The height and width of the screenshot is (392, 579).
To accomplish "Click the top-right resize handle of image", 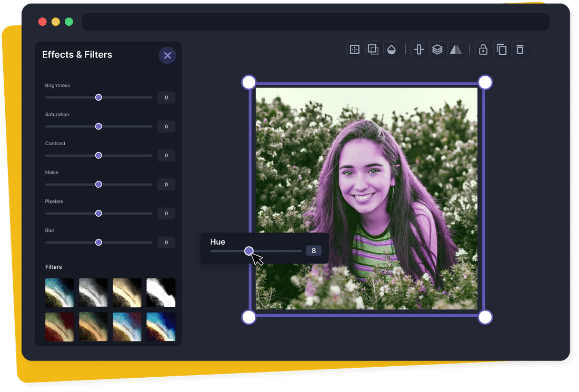I will (x=485, y=82).
